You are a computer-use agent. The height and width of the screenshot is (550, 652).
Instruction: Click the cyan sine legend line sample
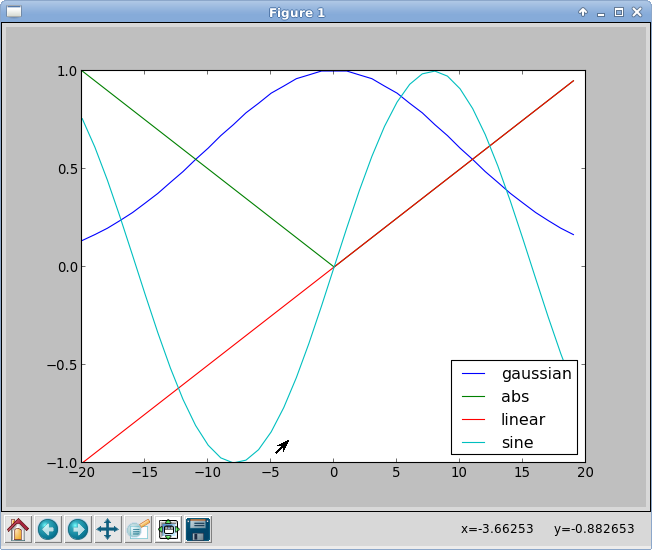473,442
